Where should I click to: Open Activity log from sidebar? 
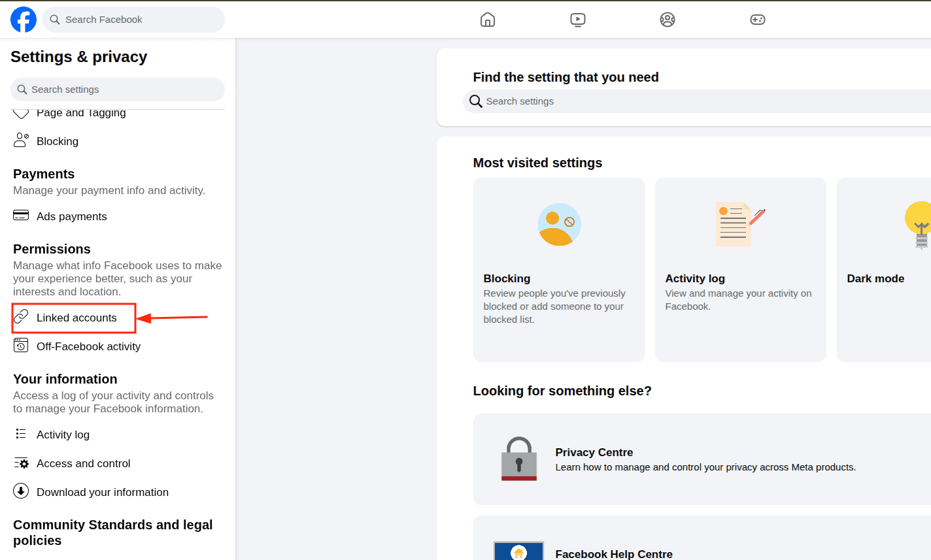coord(63,435)
